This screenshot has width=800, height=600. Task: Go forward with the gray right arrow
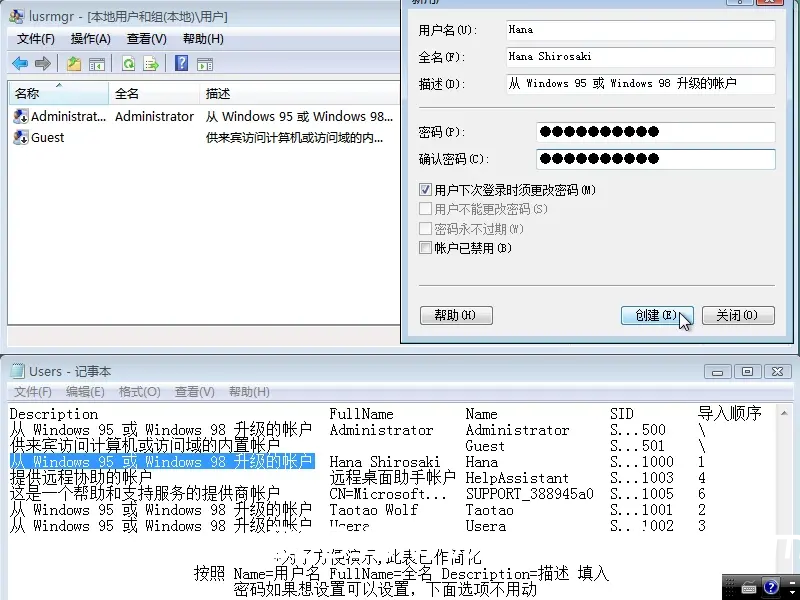point(43,64)
